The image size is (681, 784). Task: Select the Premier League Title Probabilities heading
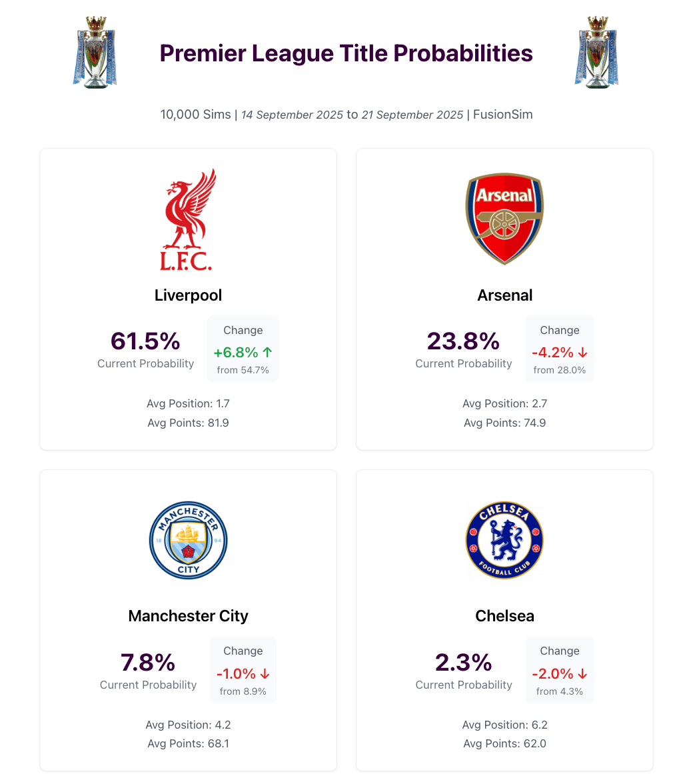pyautogui.click(x=346, y=53)
